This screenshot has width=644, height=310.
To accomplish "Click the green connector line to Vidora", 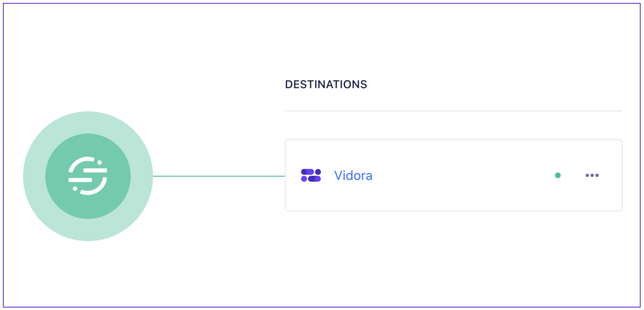I will click(219, 176).
